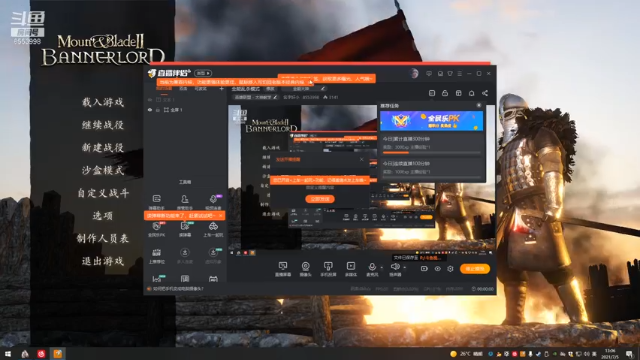640x360 pixels.
Task: Select 载入游戏 in Bannerlord menu
Action: click(x=103, y=102)
